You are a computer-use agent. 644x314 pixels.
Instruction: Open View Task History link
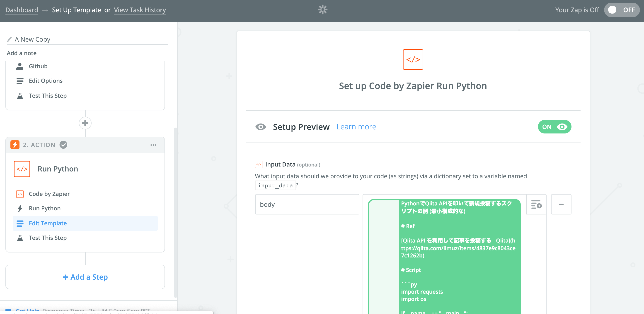point(140,10)
